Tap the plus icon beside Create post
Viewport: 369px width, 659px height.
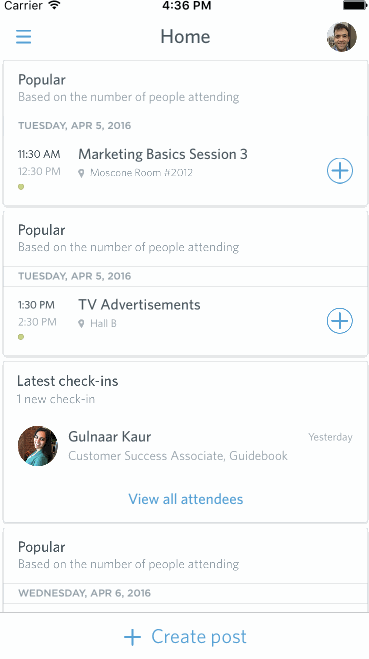(132, 637)
